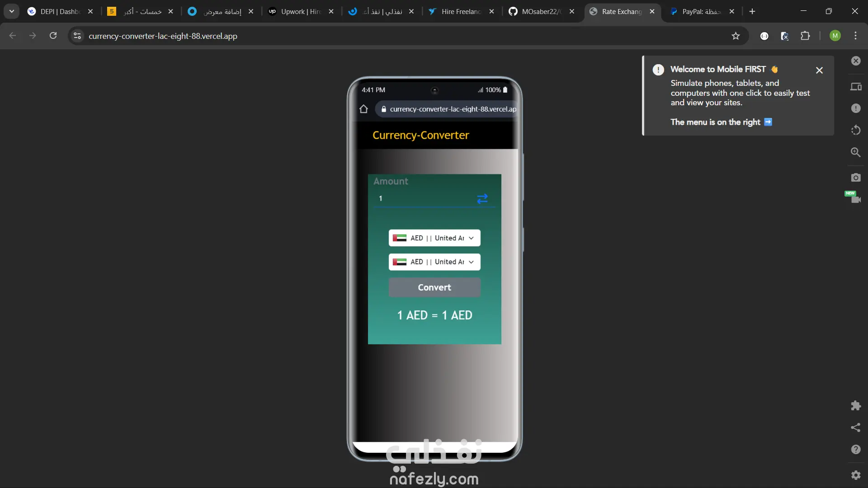Open the tab search dropdown arrow
The width and height of the screenshot is (868, 488).
(x=12, y=11)
